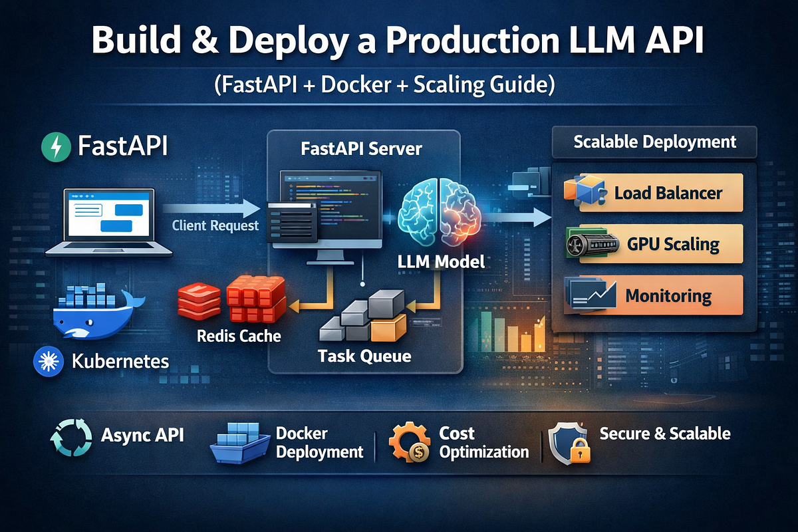Click the 'FastAPI' logo text
This screenshot has width=798, height=532.
(122, 146)
